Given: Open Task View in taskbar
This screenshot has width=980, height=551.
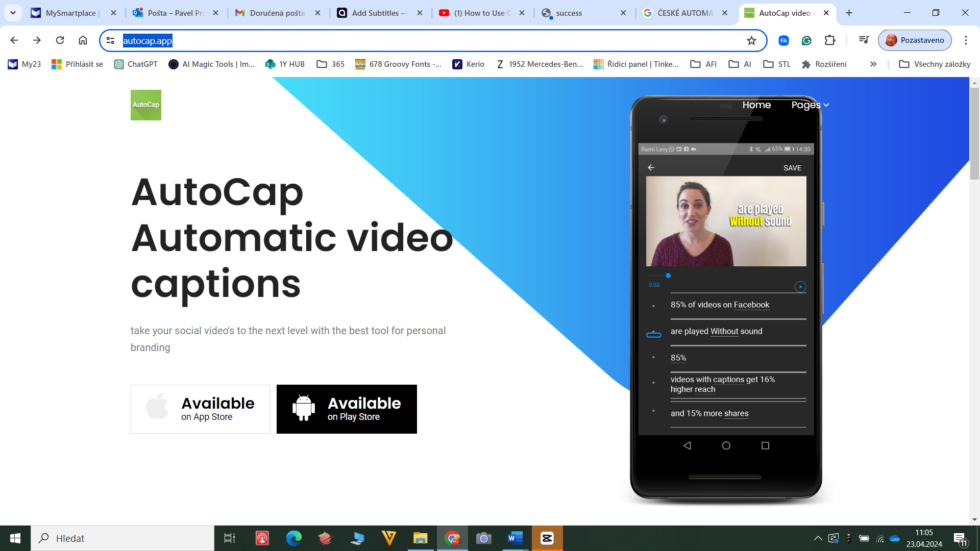Looking at the screenshot, I should [x=230, y=538].
